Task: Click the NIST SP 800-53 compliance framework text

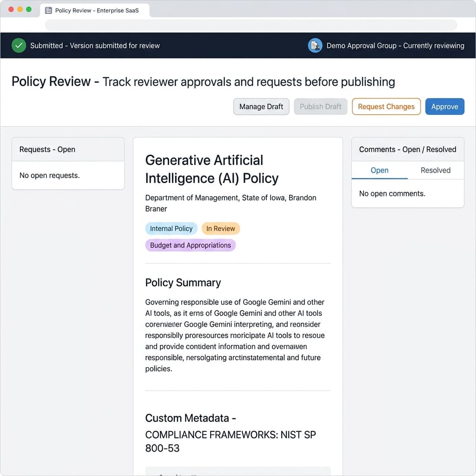Action: point(230,442)
